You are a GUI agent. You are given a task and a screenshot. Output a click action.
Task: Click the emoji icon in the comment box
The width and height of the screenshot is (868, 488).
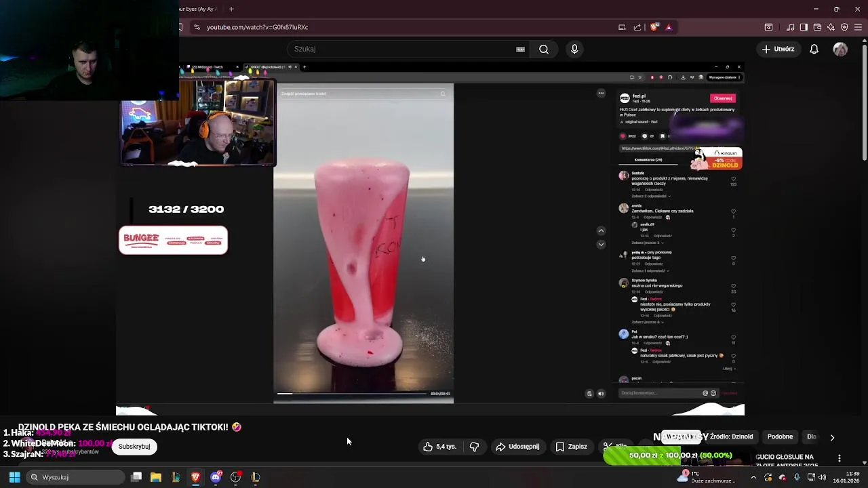coord(713,393)
